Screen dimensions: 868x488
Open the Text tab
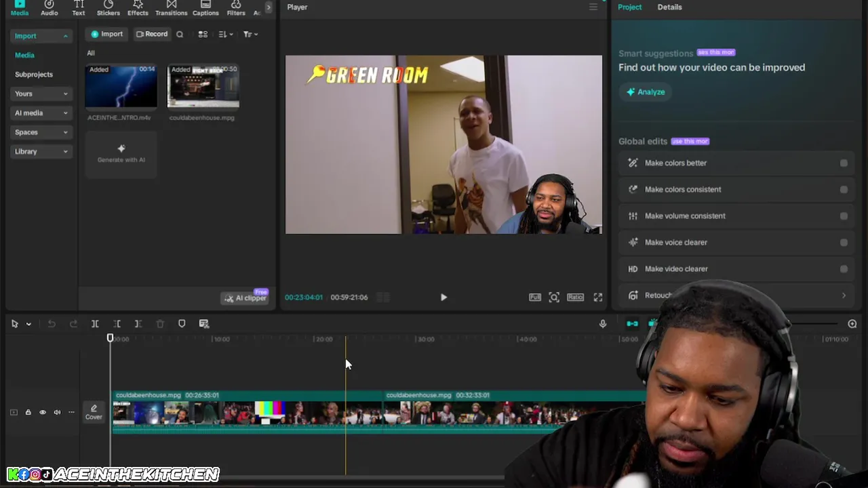79,8
